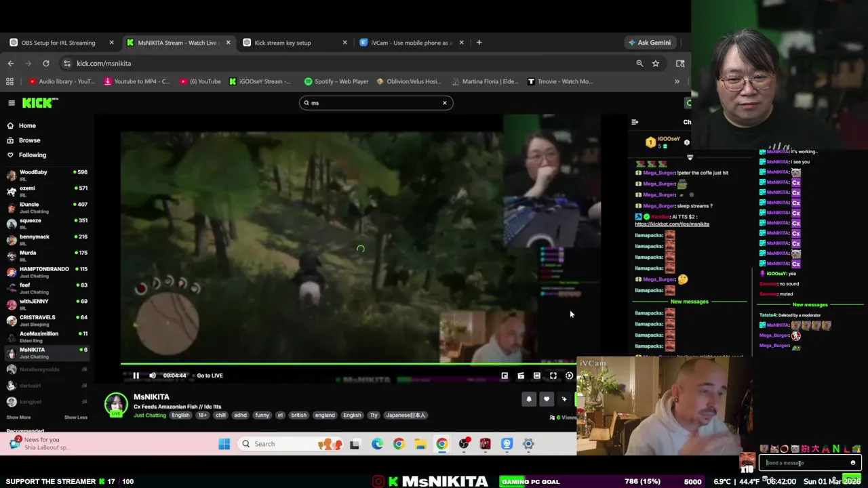Open the Just Chatting category link
Image resolution: width=868 pixels, height=488 pixels.
tap(149, 415)
